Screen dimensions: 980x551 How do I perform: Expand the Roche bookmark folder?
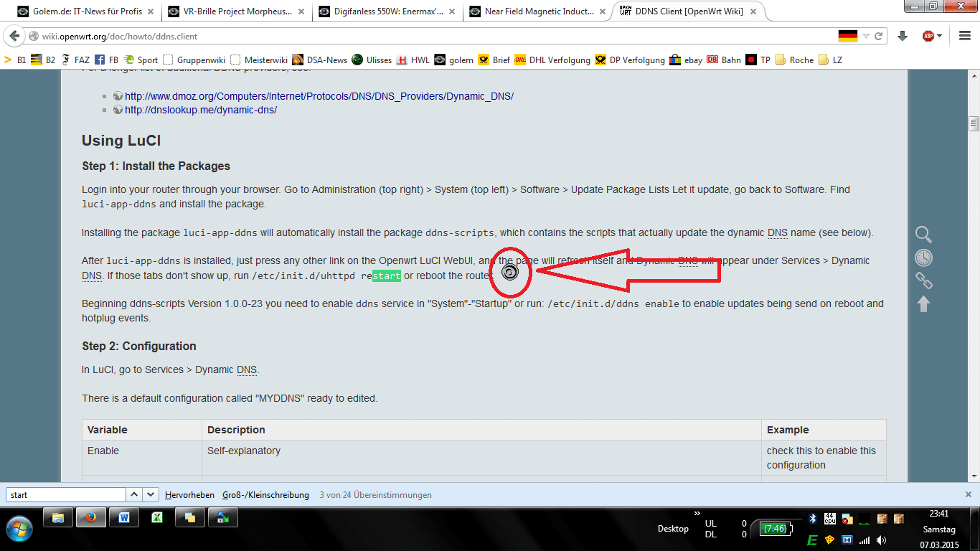(795, 60)
